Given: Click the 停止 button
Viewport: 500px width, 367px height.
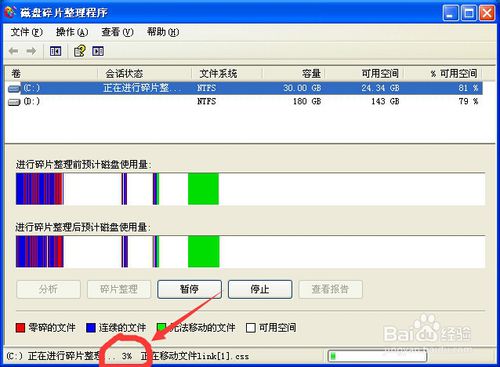Looking at the screenshot, I should click(260, 289).
